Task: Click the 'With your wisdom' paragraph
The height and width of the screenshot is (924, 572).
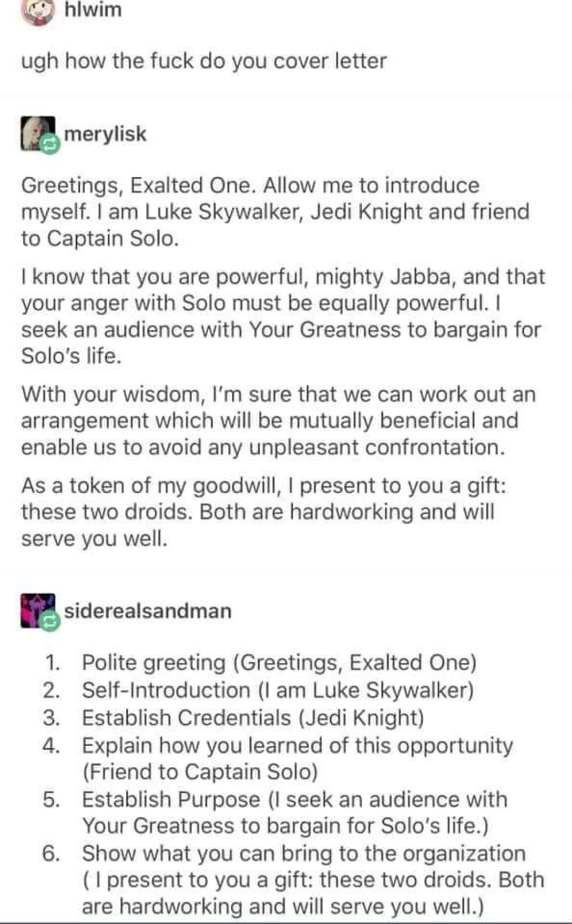Action: pos(278,421)
